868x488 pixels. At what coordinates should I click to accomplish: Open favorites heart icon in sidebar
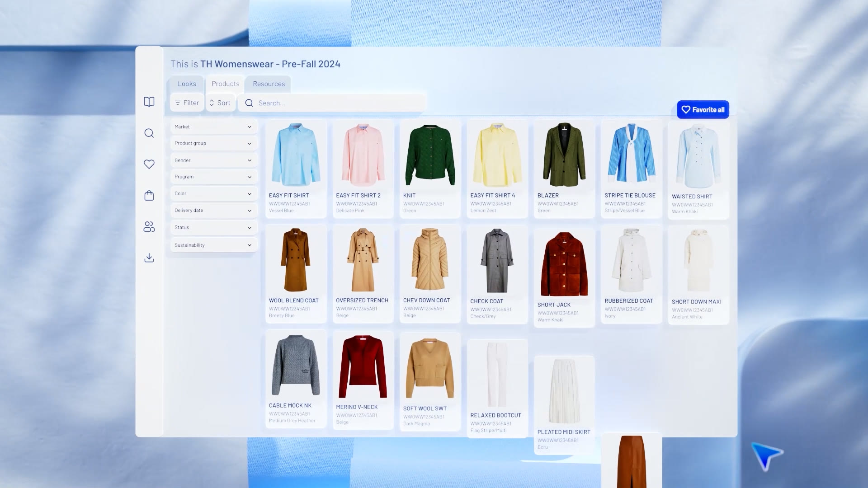tap(149, 164)
